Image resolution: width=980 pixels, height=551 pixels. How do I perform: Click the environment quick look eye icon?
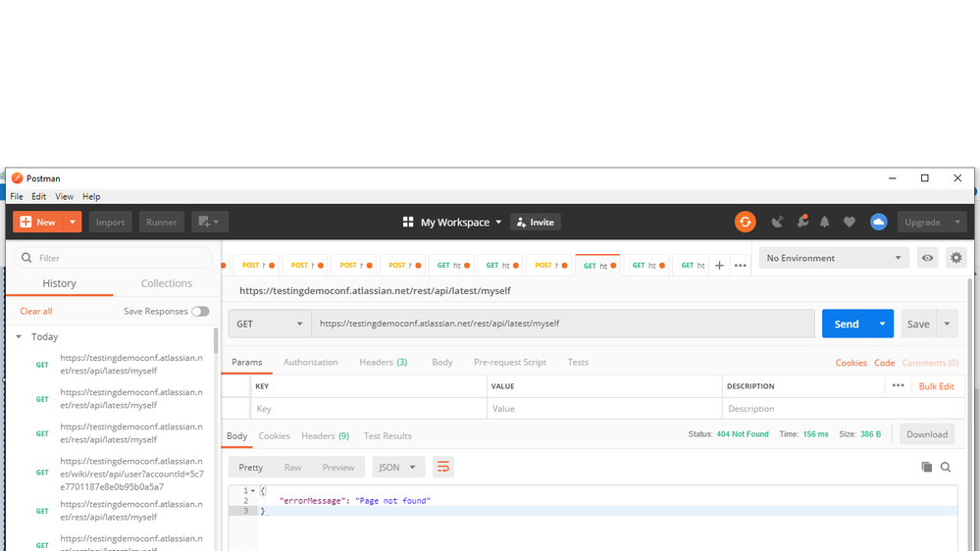coord(927,258)
